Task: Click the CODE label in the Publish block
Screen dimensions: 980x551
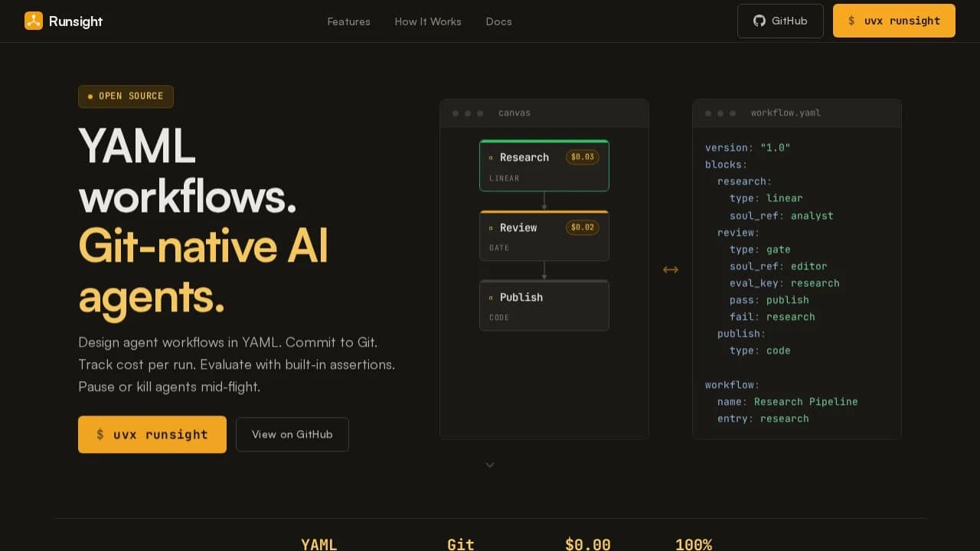Action: coord(499,318)
